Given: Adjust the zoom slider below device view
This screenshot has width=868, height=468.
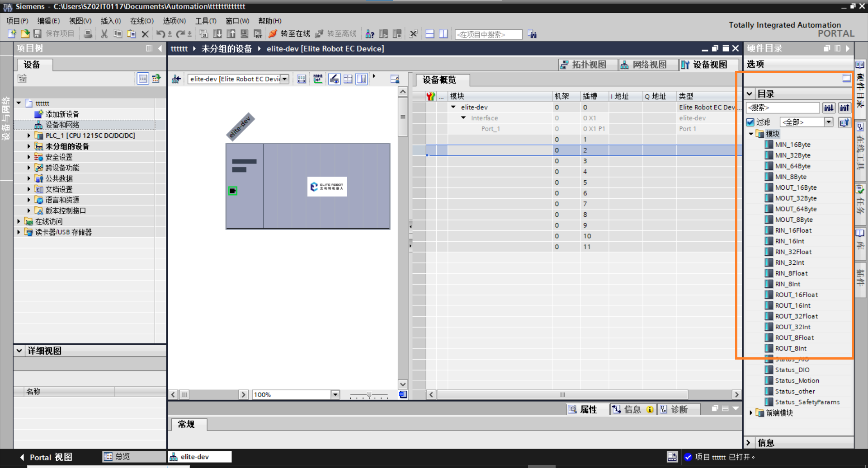Looking at the screenshot, I should click(x=369, y=395).
